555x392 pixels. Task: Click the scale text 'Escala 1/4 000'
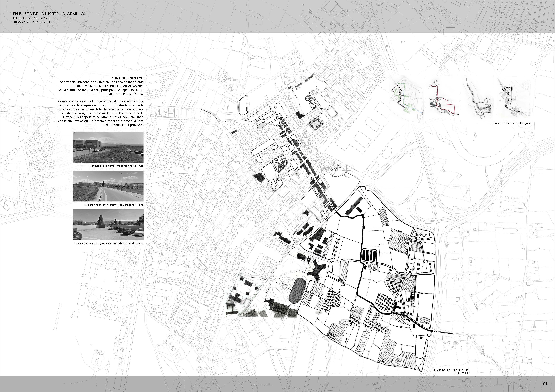pos(461,373)
